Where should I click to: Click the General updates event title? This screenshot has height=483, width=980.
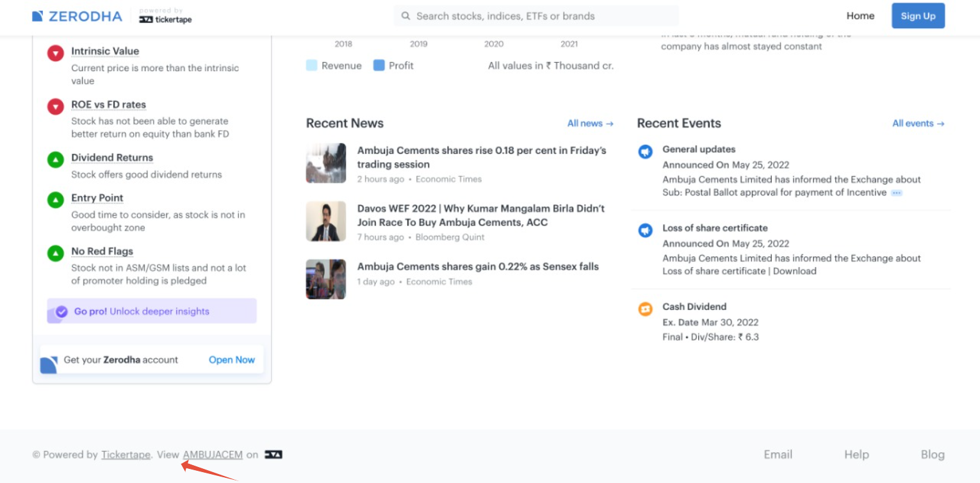[699, 149]
